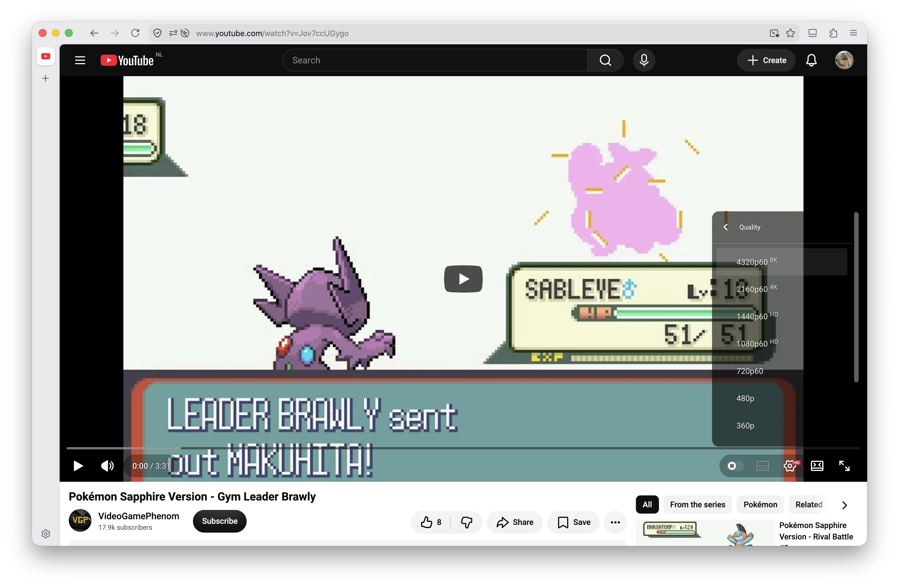Select 1080p60 HD quality
The image size is (899, 588).
coord(782,344)
